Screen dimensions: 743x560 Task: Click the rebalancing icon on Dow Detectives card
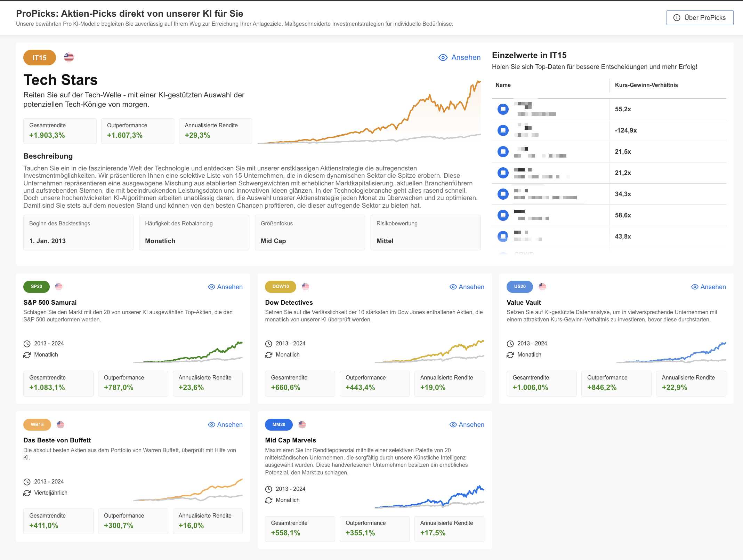[268, 355]
